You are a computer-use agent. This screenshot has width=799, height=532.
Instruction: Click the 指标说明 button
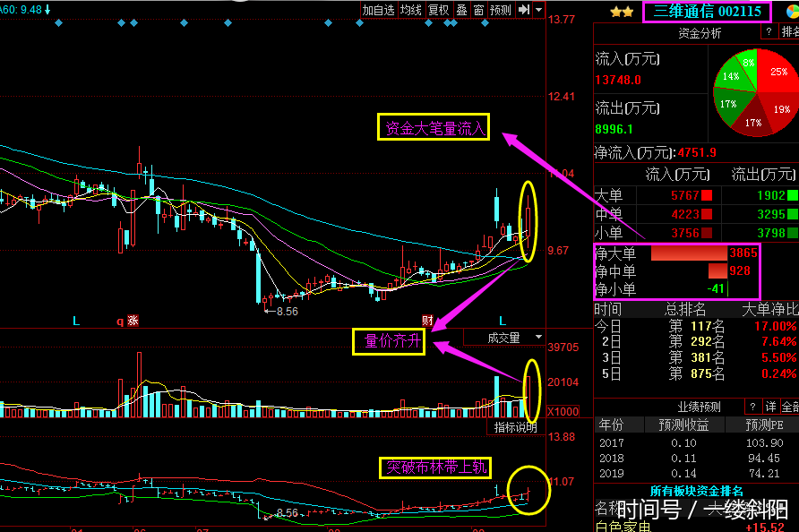(515, 427)
